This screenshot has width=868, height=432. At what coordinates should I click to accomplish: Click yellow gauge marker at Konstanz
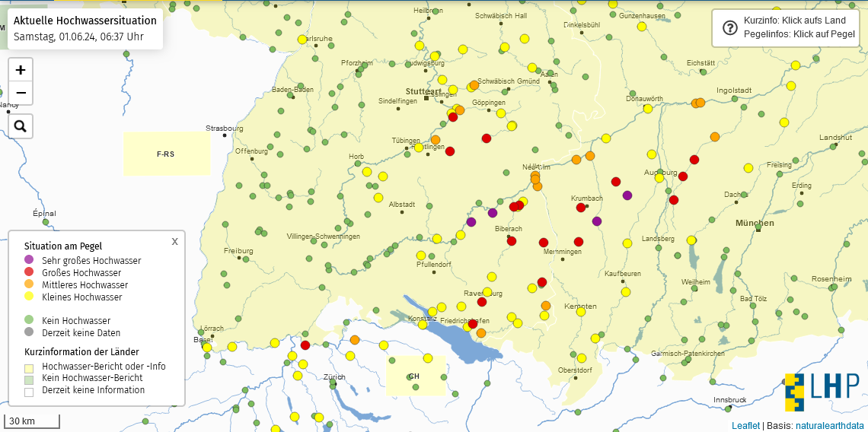(423, 324)
